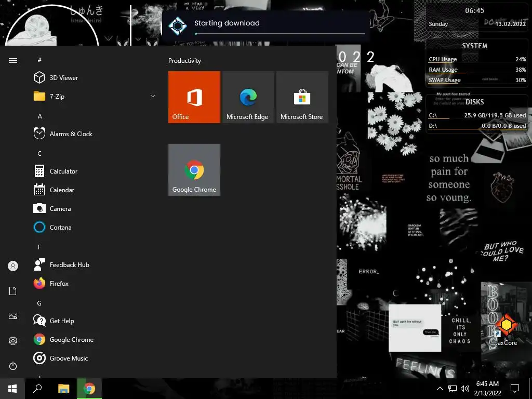Click the letter A section header

(x=39, y=116)
